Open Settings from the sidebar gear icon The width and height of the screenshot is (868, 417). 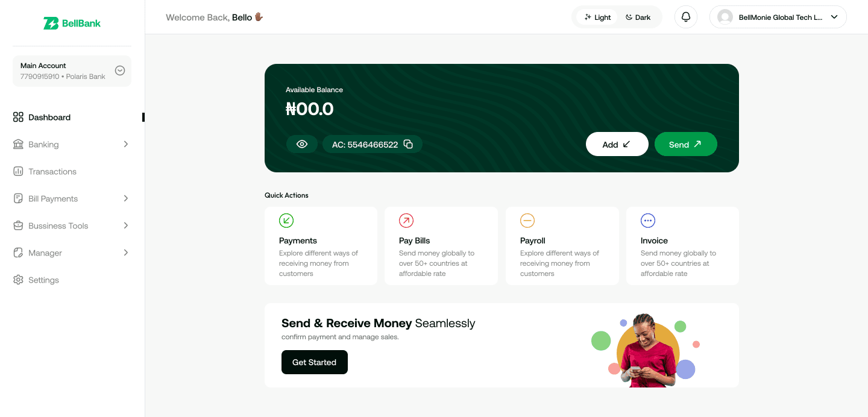tap(18, 280)
